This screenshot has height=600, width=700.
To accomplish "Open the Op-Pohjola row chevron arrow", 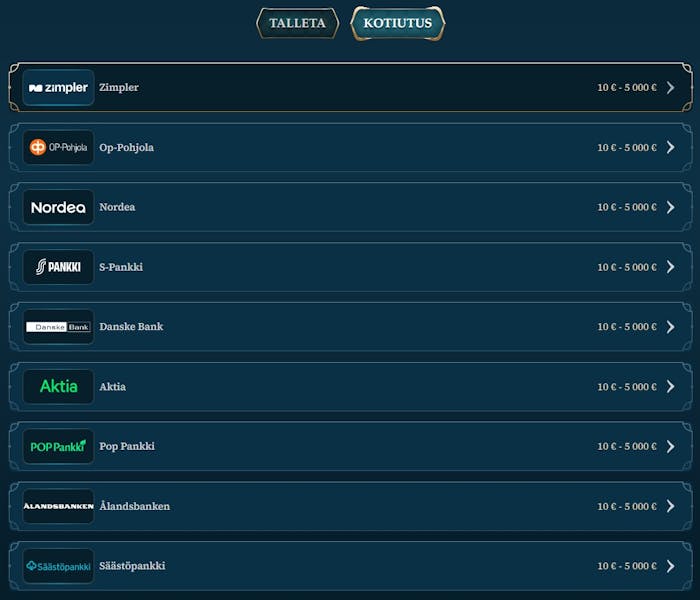I will 671,147.
